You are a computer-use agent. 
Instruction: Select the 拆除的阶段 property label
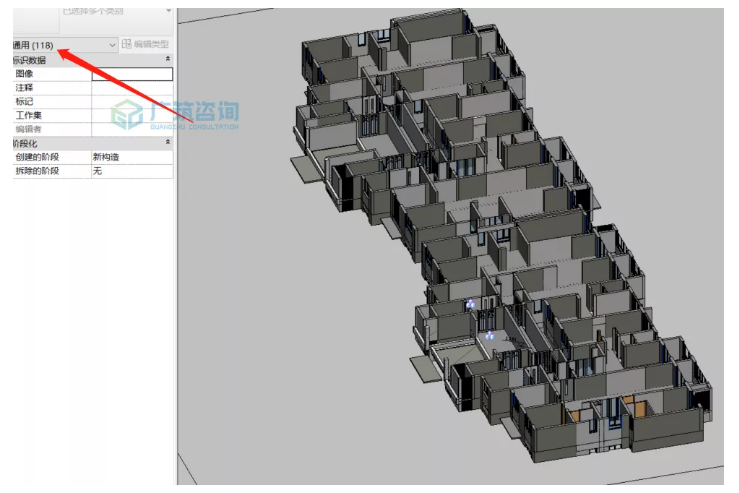tap(37, 171)
